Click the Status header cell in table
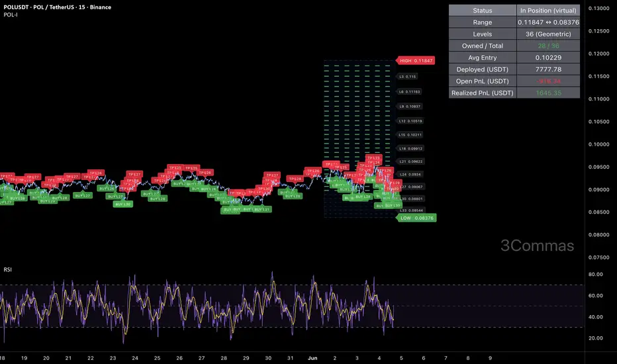This screenshot has width=617, height=364. [483, 11]
